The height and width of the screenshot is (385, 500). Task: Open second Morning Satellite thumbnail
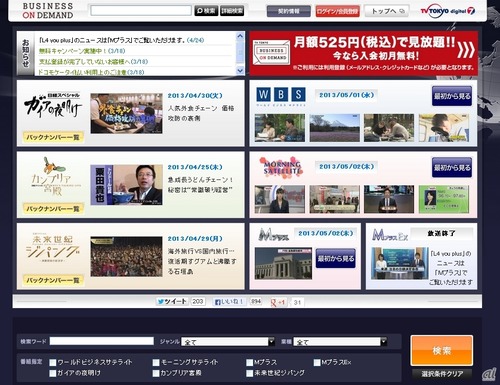point(335,199)
